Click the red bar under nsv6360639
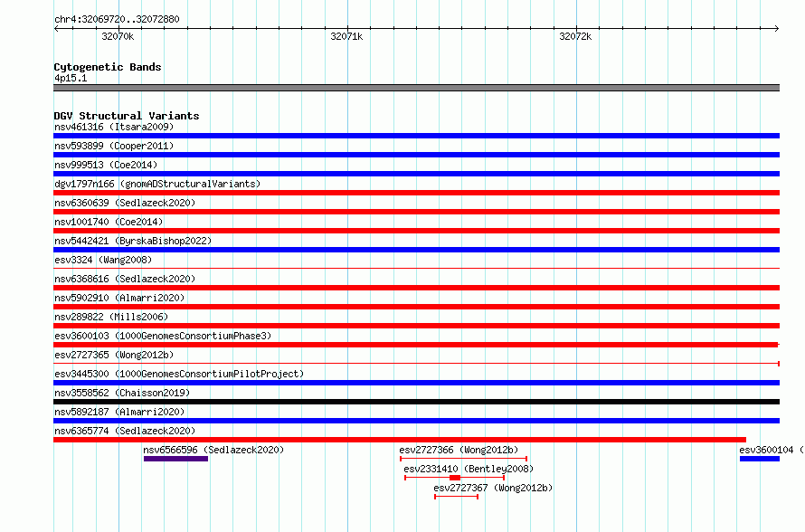 click(x=416, y=212)
